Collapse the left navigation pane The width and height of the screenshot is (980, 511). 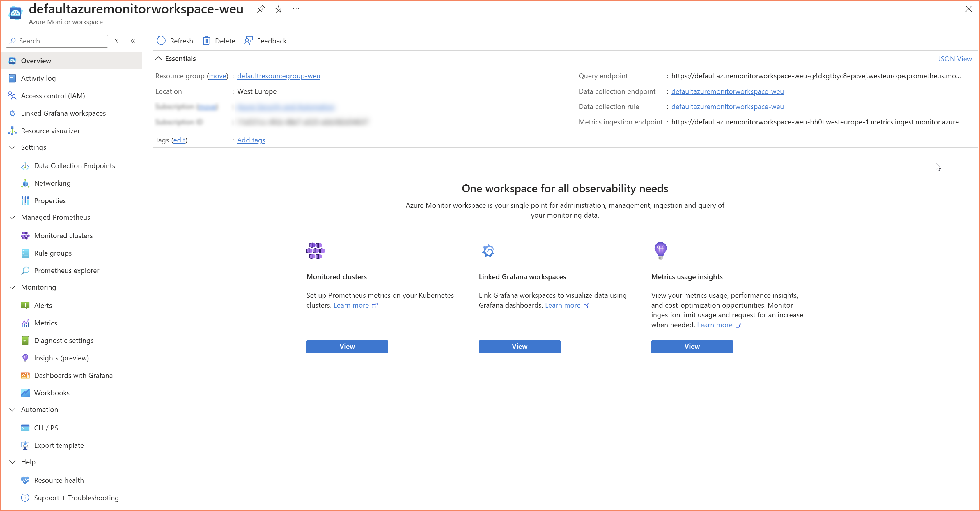(x=133, y=41)
